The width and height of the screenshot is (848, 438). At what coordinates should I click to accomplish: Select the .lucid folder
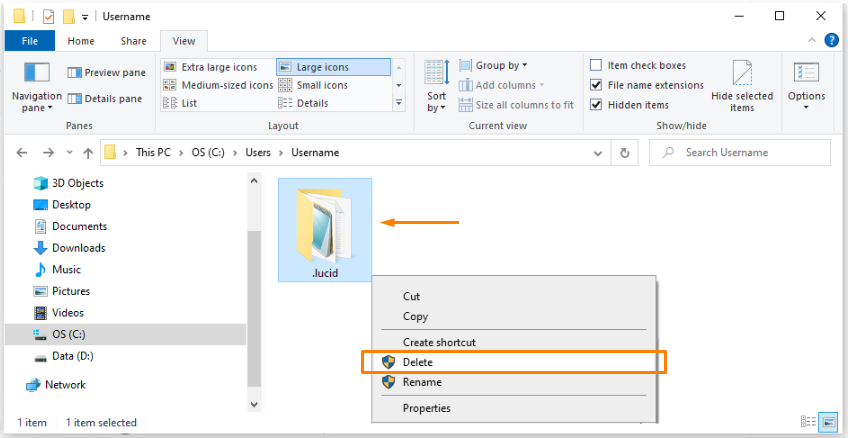[x=325, y=230]
